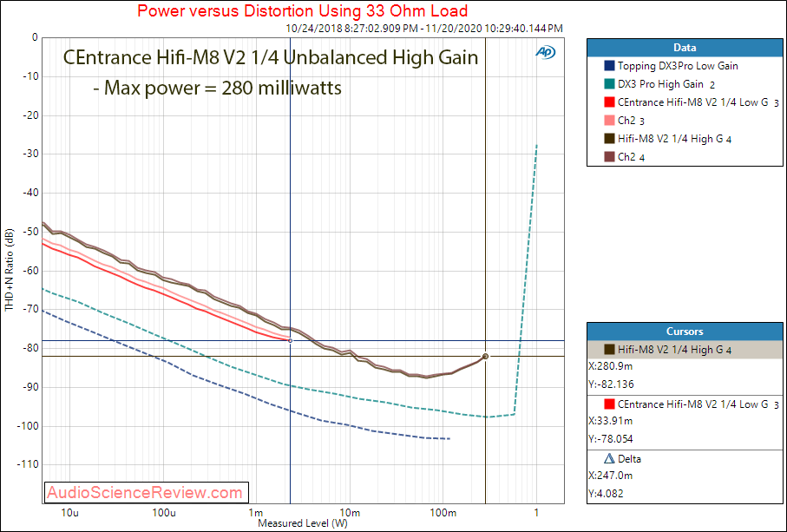Select the reddish-brown Ch2 4 swatch
Screen dimensions: 787x532
point(609,156)
